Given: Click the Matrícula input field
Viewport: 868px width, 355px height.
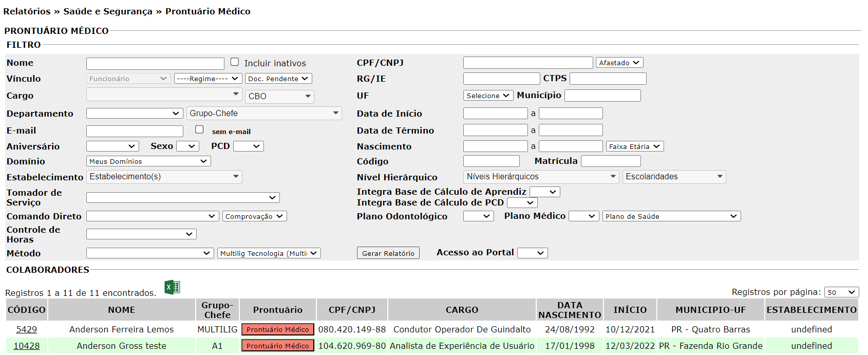Looking at the screenshot, I should pos(610,161).
